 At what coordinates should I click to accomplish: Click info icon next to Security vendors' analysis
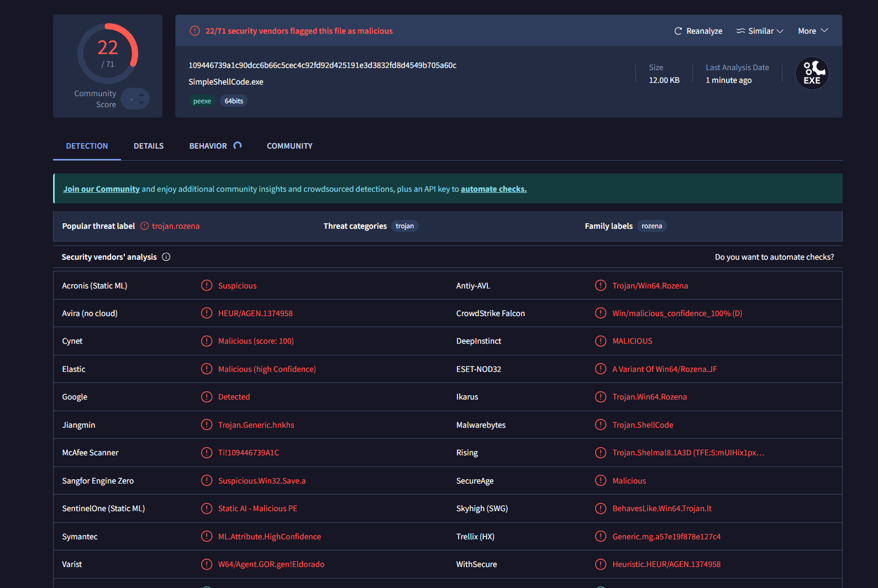[166, 257]
